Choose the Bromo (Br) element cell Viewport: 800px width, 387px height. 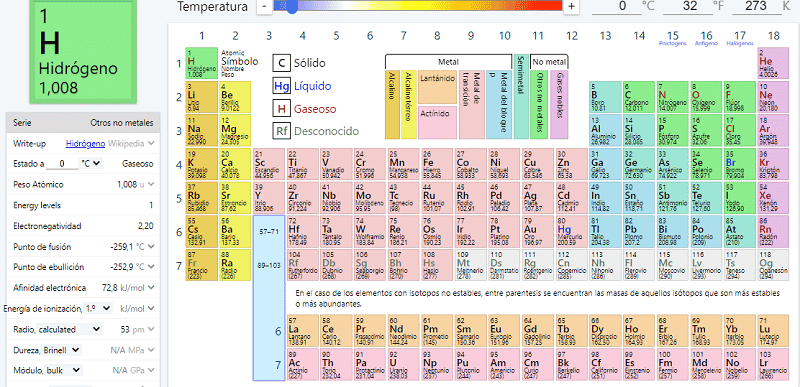pos(740,164)
